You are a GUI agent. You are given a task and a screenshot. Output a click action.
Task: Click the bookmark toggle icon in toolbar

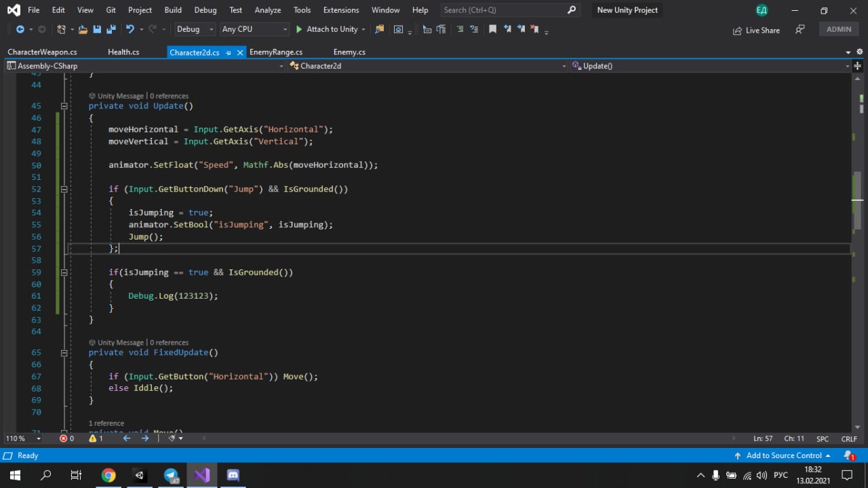pyautogui.click(x=492, y=29)
